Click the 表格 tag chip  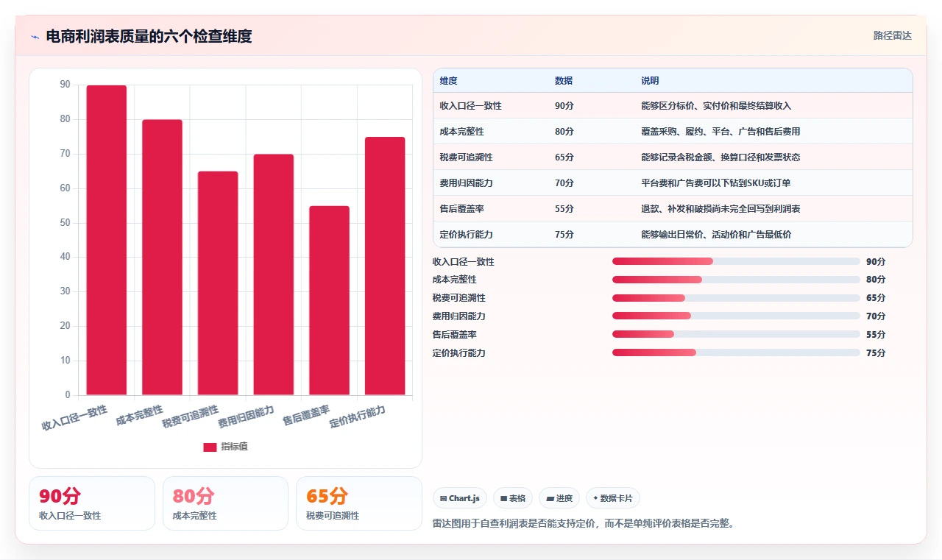(512, 498)
